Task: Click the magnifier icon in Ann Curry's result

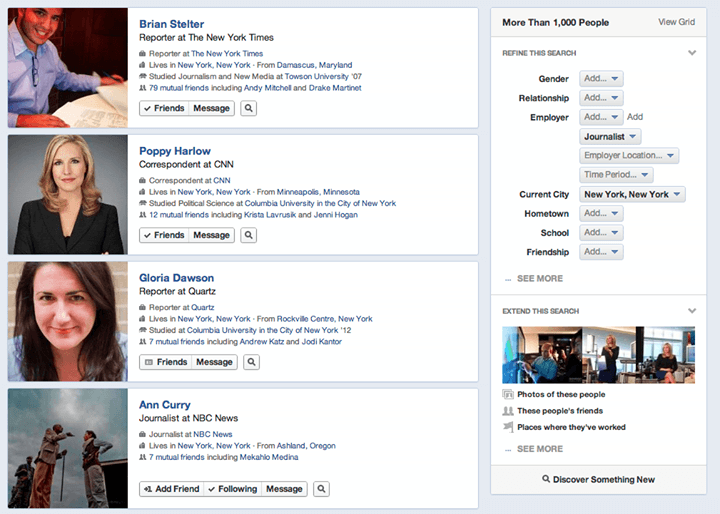Action: 321,489
